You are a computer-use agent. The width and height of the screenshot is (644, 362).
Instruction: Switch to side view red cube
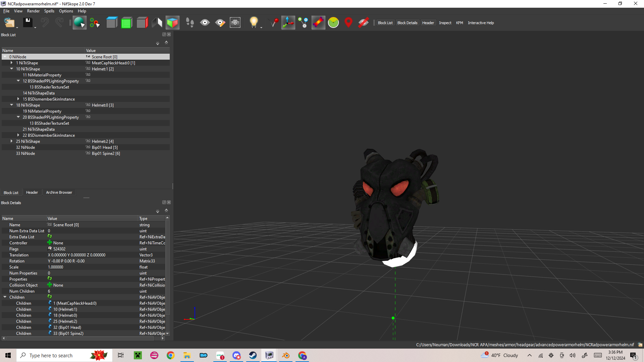tap(142, 23)
